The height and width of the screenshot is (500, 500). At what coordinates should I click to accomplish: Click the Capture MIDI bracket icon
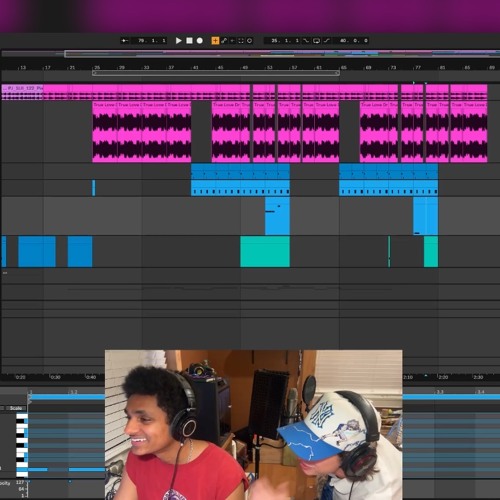coord(241,41)
